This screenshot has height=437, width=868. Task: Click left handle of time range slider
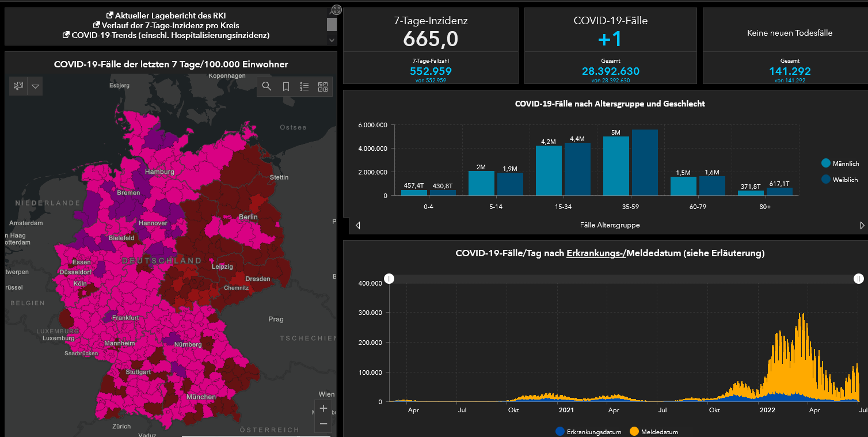click(389, 279)
